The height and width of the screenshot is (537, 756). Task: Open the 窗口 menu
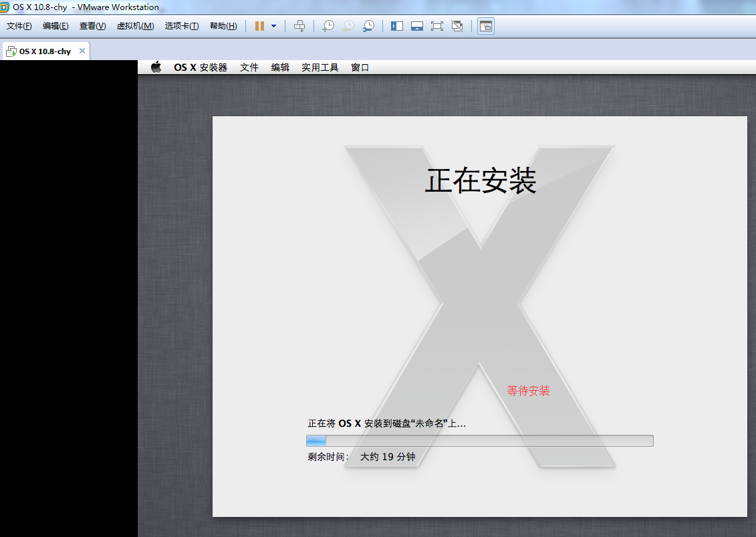pos(360,67)
